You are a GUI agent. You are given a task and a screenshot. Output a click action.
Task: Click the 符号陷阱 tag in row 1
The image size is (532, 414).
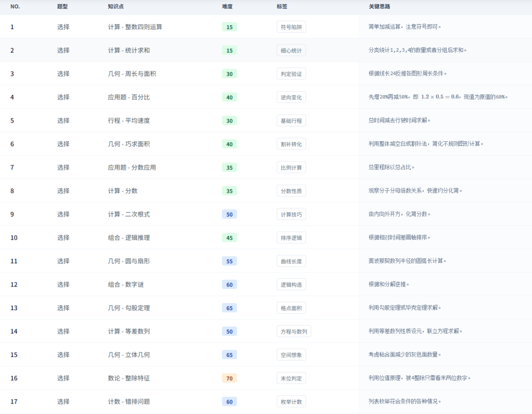click(291, 27)
